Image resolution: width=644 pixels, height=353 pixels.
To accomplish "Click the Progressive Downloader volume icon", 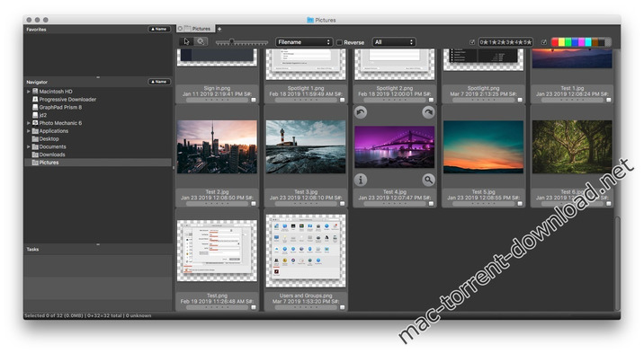I will click(35, 99).
